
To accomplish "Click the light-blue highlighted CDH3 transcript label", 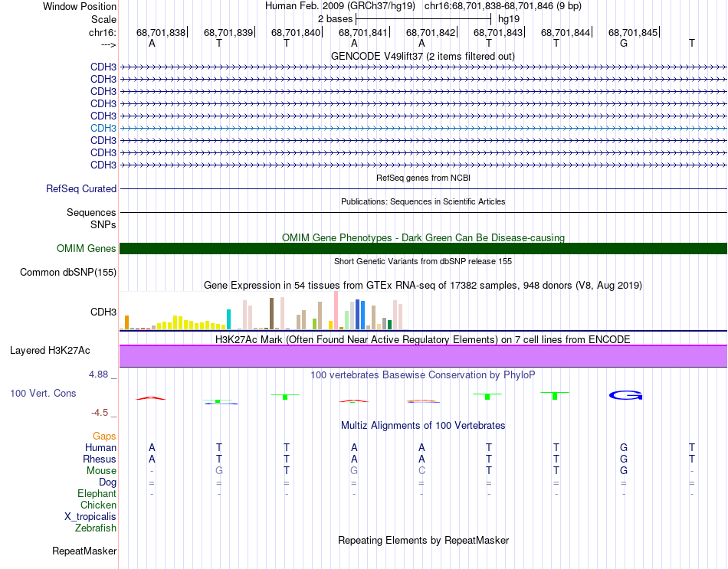I will 103,128.
